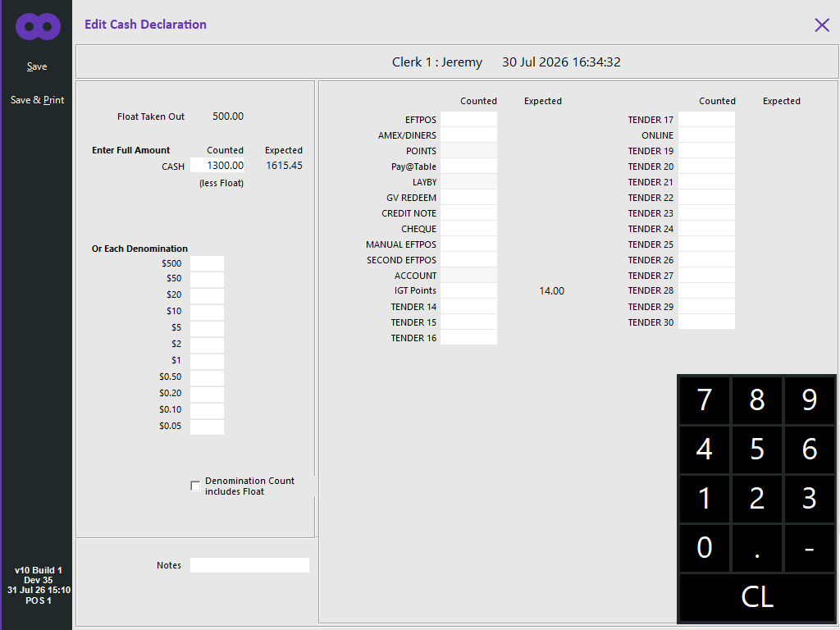The height and width of the screenshot is (630, 840).
Task: Click the $50 denomination field
Action: (207, 279)
